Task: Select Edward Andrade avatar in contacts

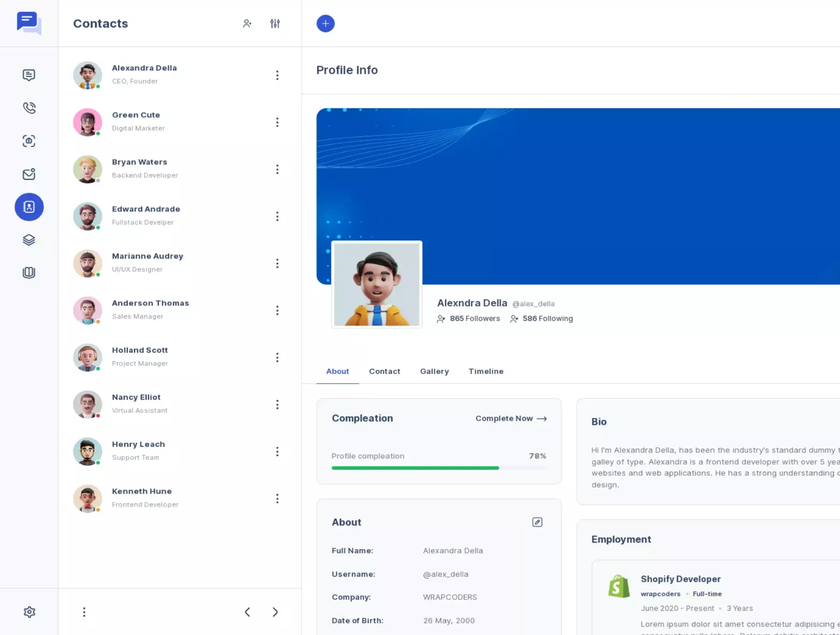Action: [x=88, y=216]
